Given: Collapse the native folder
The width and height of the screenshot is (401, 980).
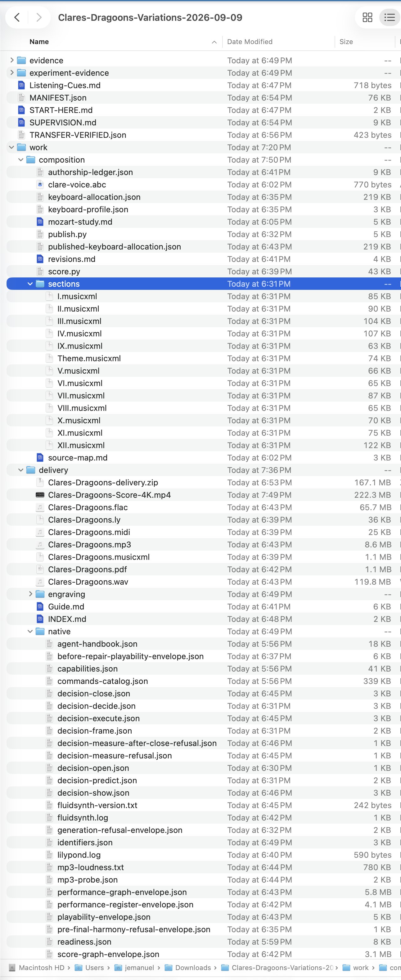Looking at the screenshot, I should coord(30,632).
